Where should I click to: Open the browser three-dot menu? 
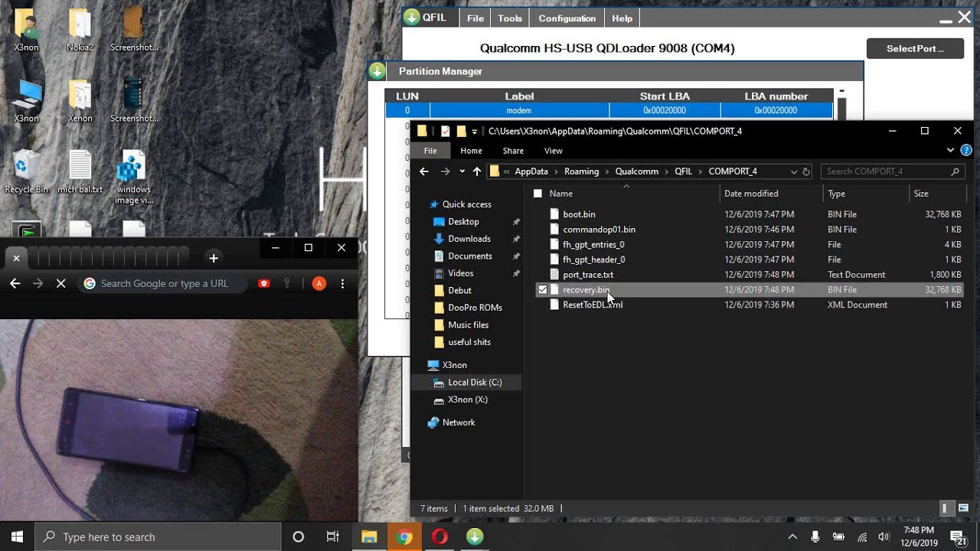pos(342,283)
